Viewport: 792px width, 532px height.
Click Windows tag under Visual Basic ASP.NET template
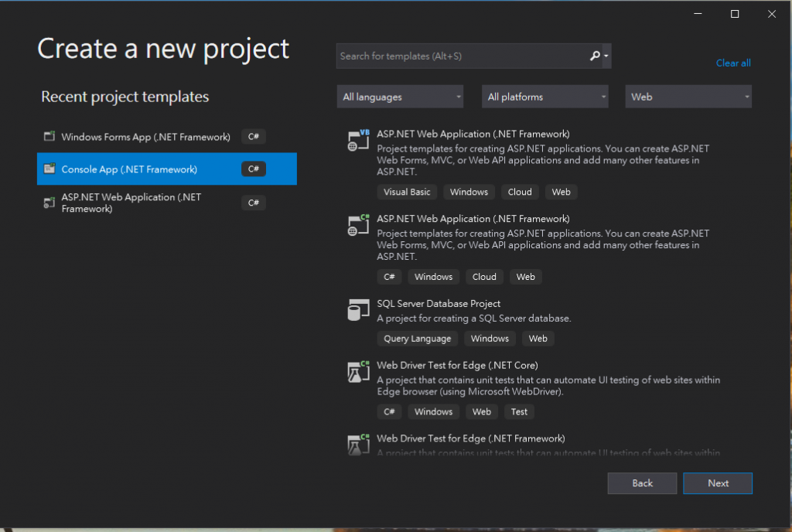coord(469,192)
